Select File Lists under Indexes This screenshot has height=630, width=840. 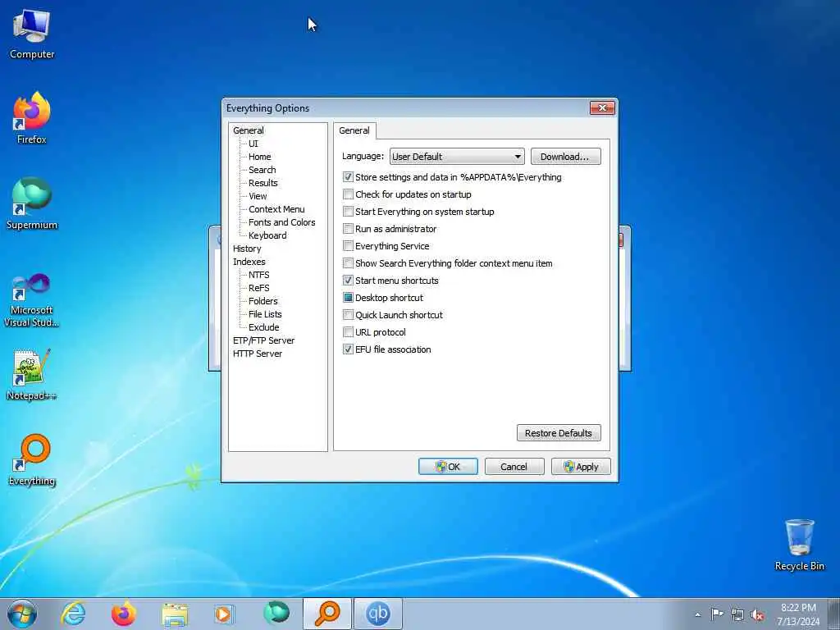pyautogui.click(x=265, y=314)
